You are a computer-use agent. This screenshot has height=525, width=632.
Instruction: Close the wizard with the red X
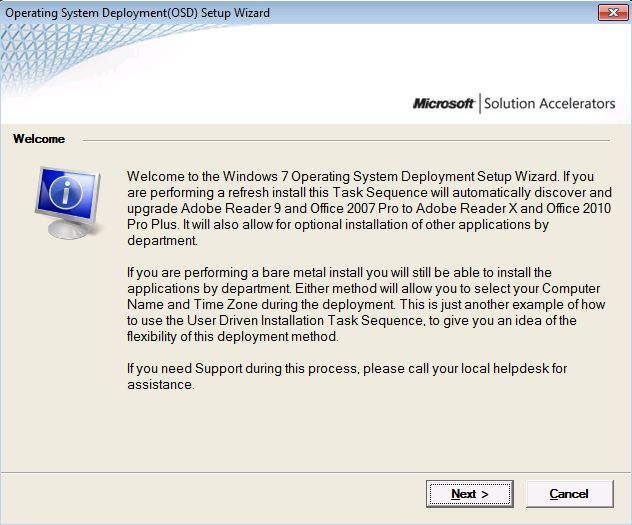pos(613,12)
